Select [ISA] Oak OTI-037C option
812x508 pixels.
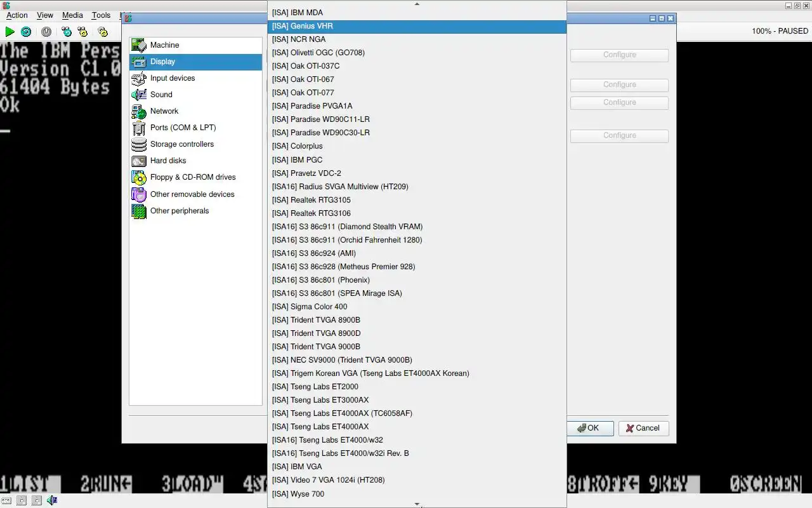(x=417, y=66)
